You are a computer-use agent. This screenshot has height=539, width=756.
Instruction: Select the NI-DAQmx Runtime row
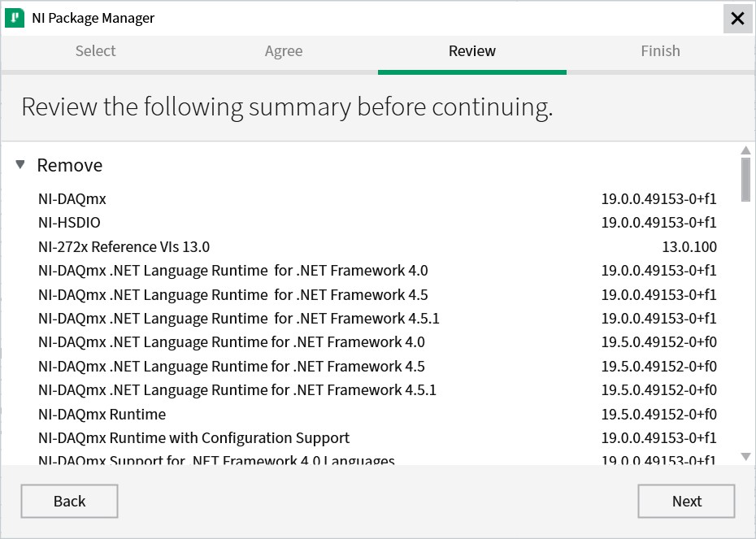pyautogui.click(x=377, y=414)
